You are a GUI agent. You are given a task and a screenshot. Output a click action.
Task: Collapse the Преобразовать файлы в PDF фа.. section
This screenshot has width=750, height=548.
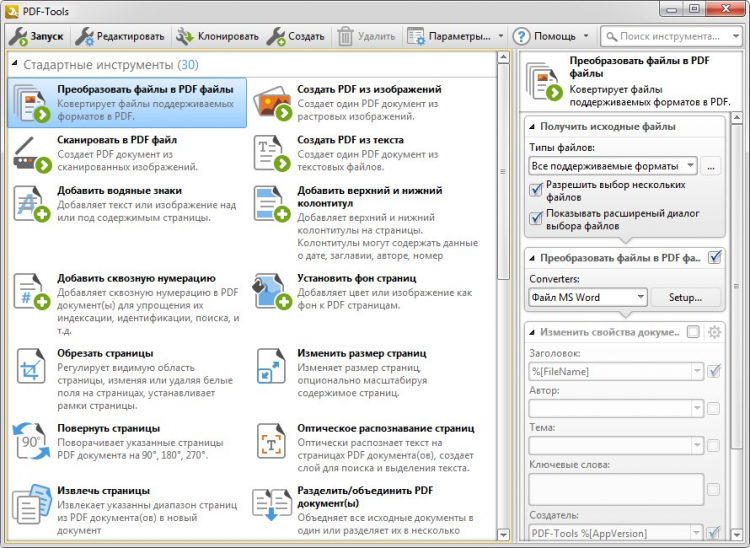[x=532, y=258]
